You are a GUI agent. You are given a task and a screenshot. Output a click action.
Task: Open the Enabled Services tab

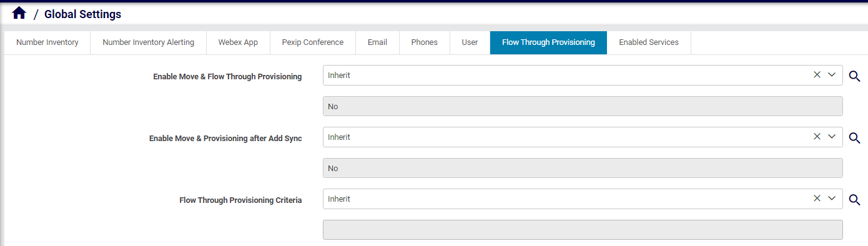(649, 42)
